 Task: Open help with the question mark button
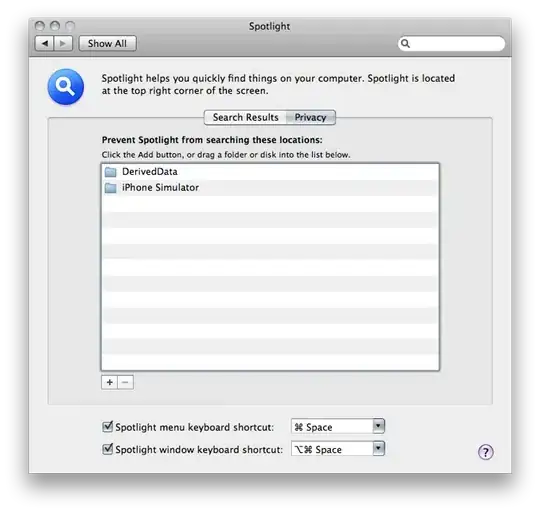[486, 452]
